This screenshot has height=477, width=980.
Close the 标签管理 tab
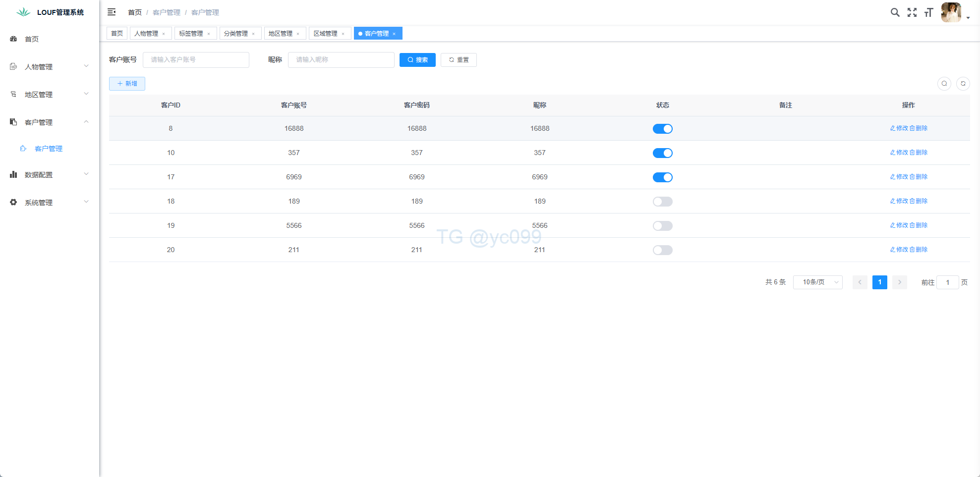(209, 34)
